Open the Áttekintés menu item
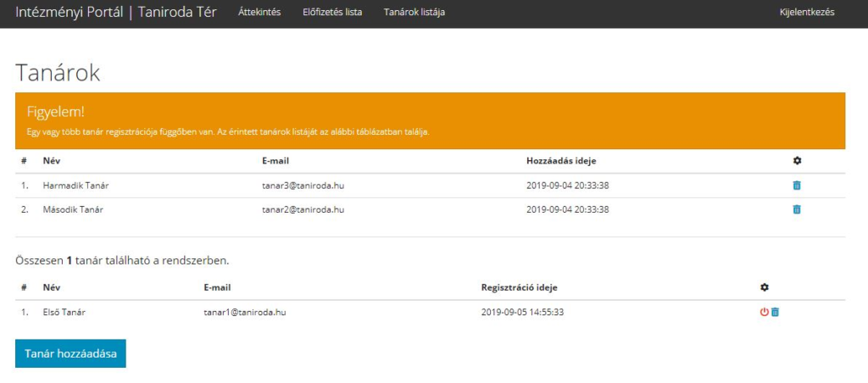The image size is (868, 383). click(259, 13)
